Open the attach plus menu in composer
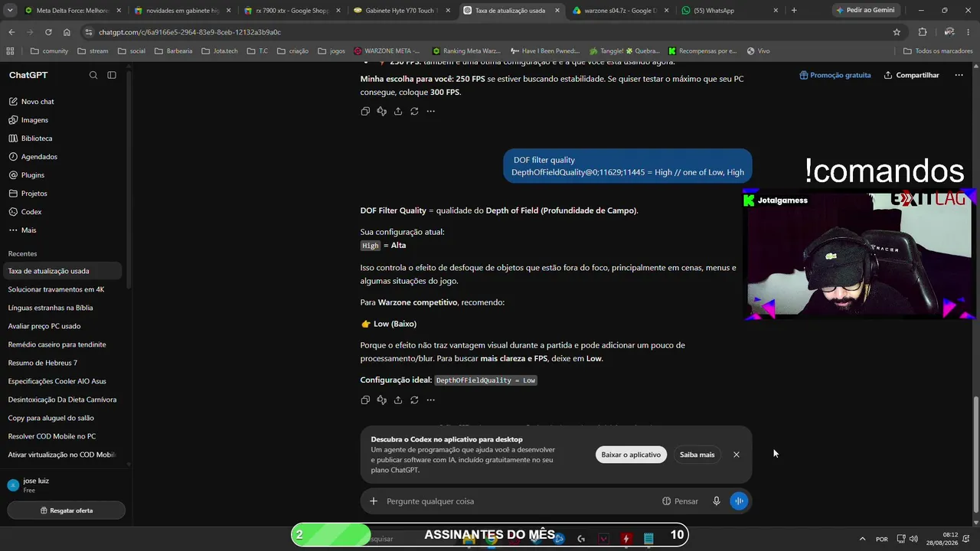Screen dimensions: 980x551 click(374, 501)
